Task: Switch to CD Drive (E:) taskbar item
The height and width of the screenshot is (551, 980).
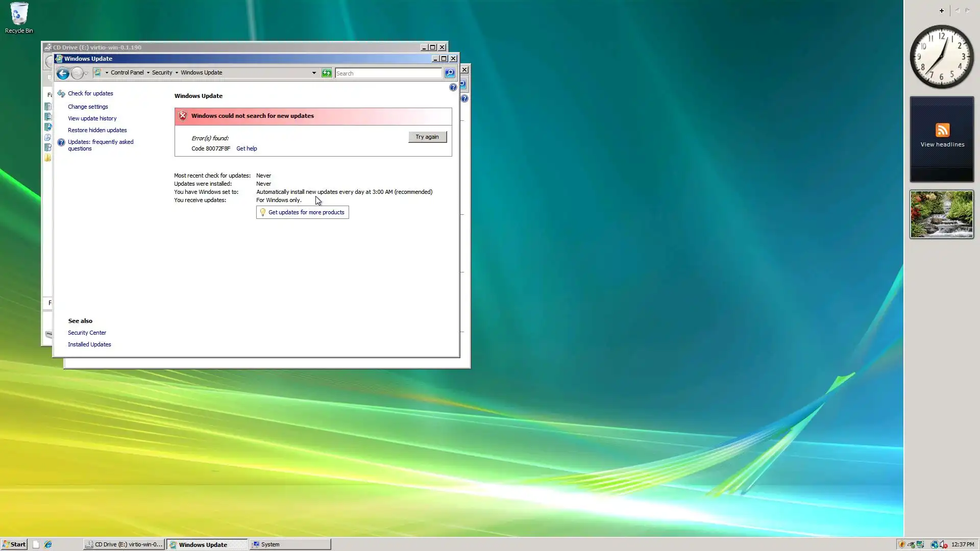Action: pyautogui.click(x=124, y=544)
